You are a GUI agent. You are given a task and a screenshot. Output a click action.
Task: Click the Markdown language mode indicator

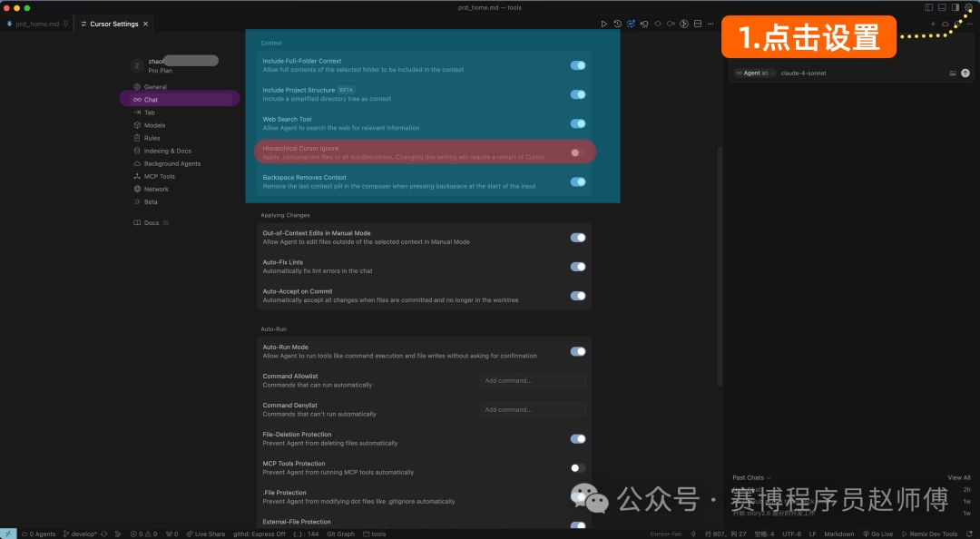click(838, 534)
